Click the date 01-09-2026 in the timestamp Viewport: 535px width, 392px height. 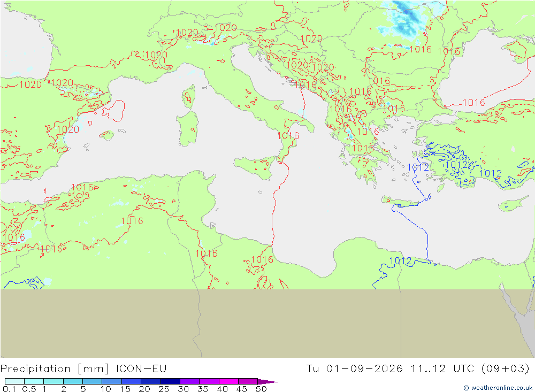click(x=364, y=369)
